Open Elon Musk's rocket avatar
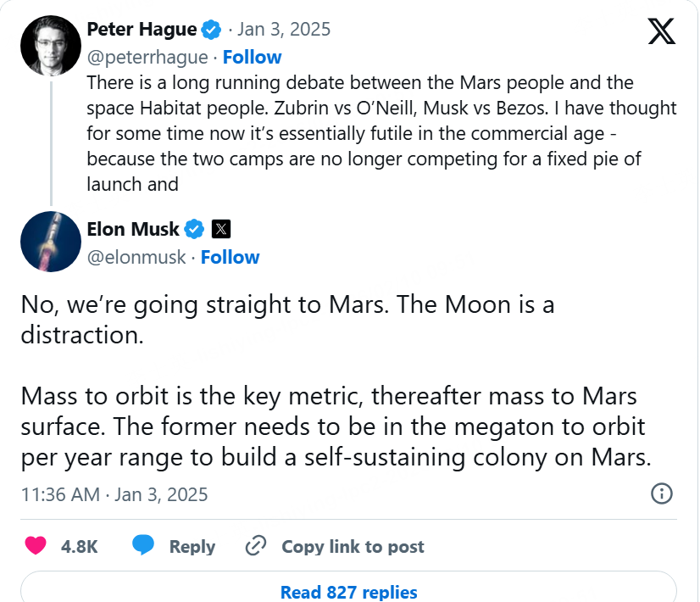Image resolution: width=700 pixels, height=602 pixels. point(50,242)
